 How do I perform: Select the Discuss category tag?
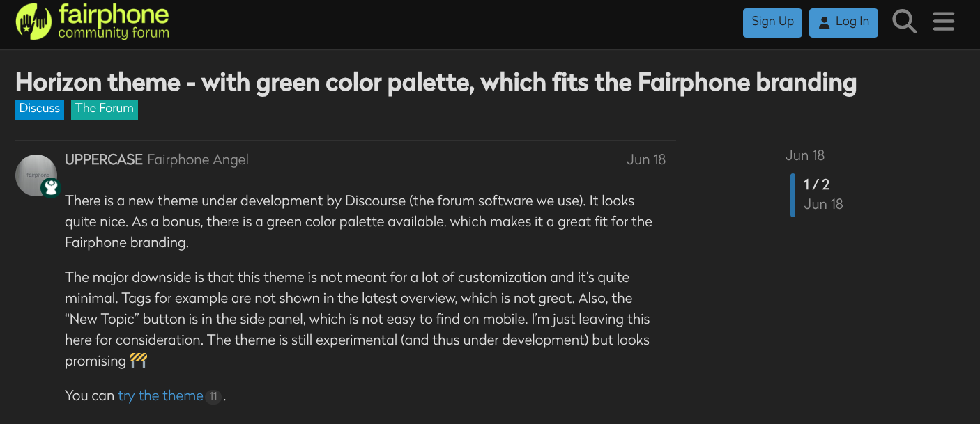click(x=40, y=109)
